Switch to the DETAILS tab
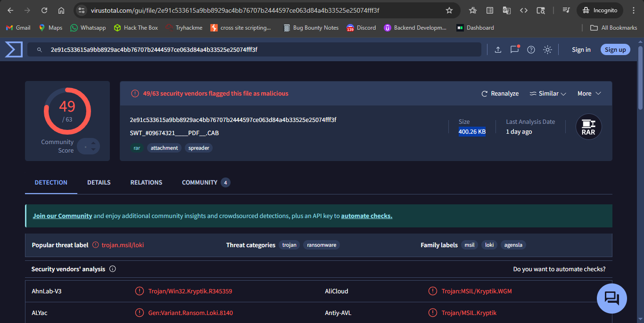This screenshot has width=644, height=323. click(x=99, y=183)
